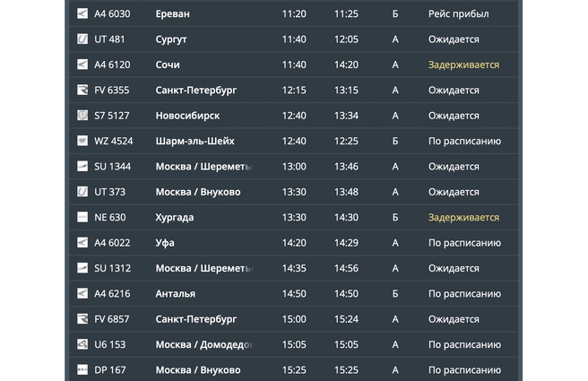Click the Задерживается status for the Сочи flight
The width and height of the screenshot is (588, 381).
point(463,65)
